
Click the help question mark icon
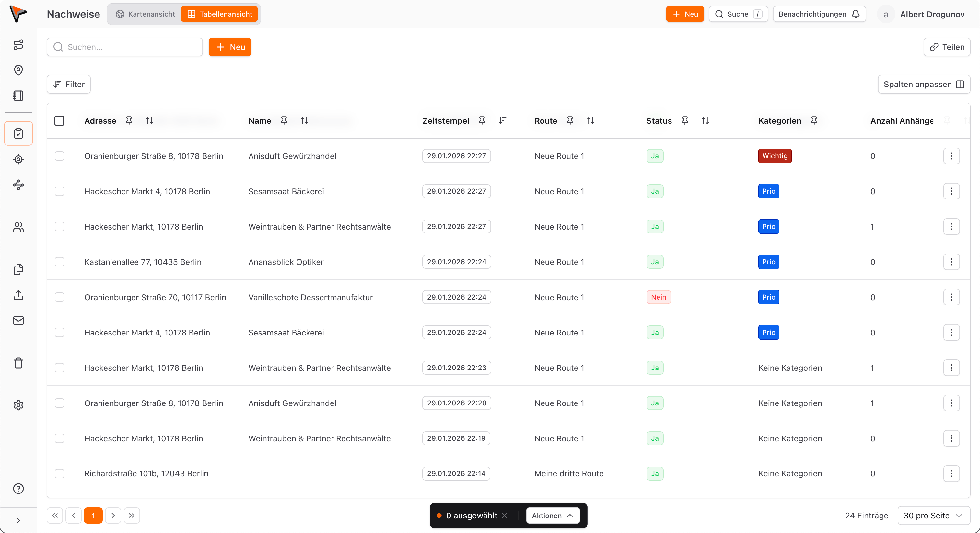point(18,489)
